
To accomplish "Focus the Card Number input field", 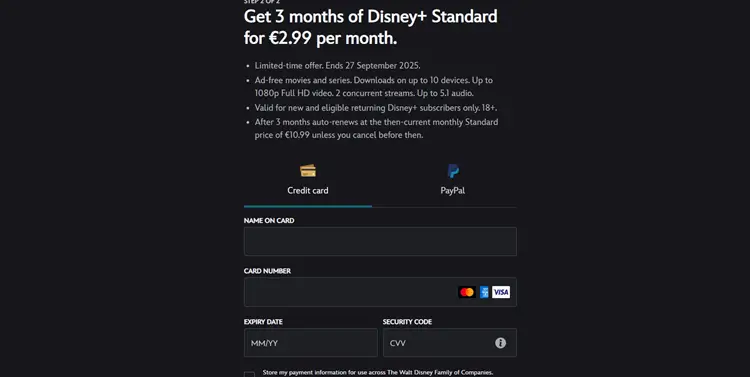I will click(380, 292).
